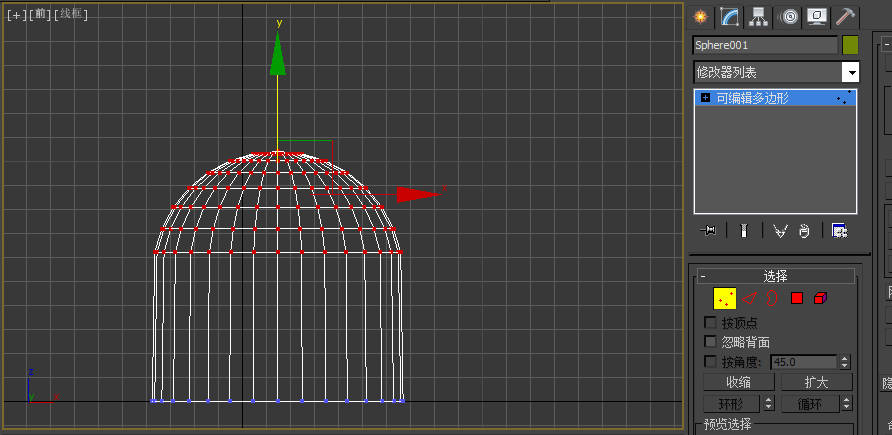
Task: Click the red X-axis gizmo arrow
Action: pos(419,194)
